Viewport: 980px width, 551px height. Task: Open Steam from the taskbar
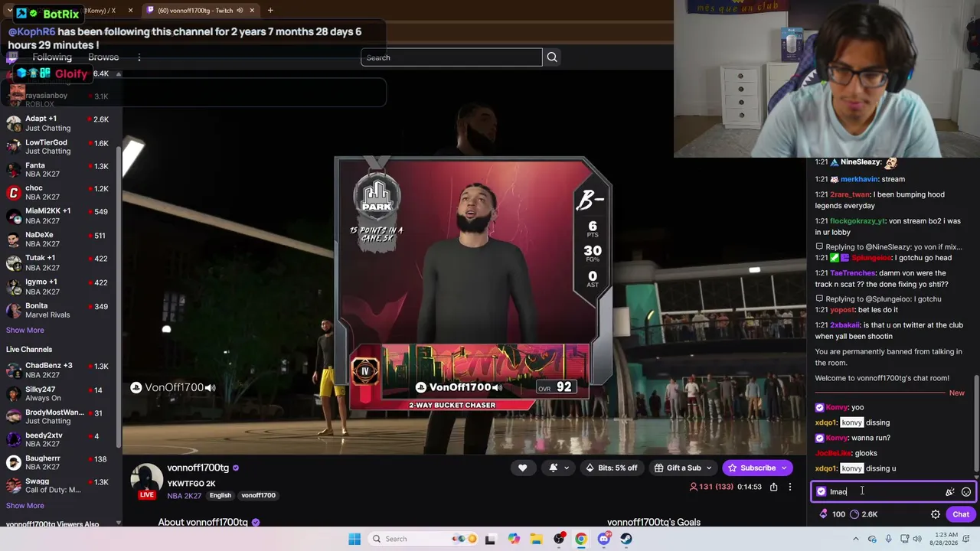coord(626,539)
